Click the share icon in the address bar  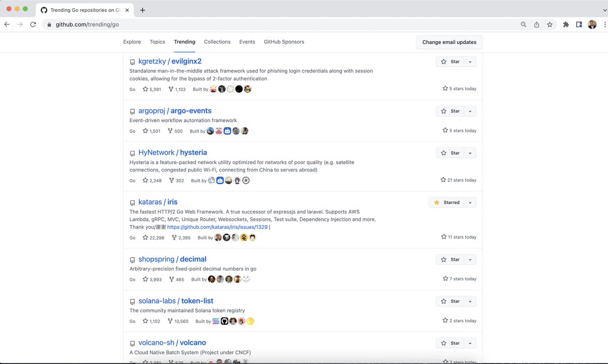(537, 24)
